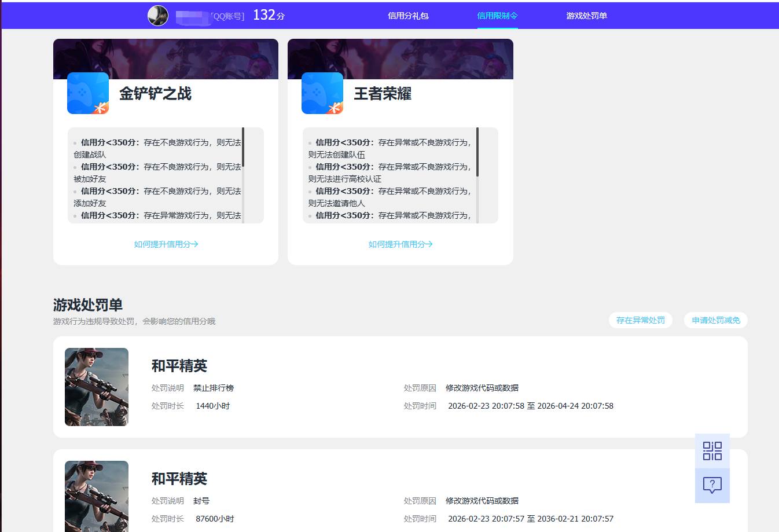Select the 信用限制令 tab
779x532 pixels.
[x=497, y=16]
